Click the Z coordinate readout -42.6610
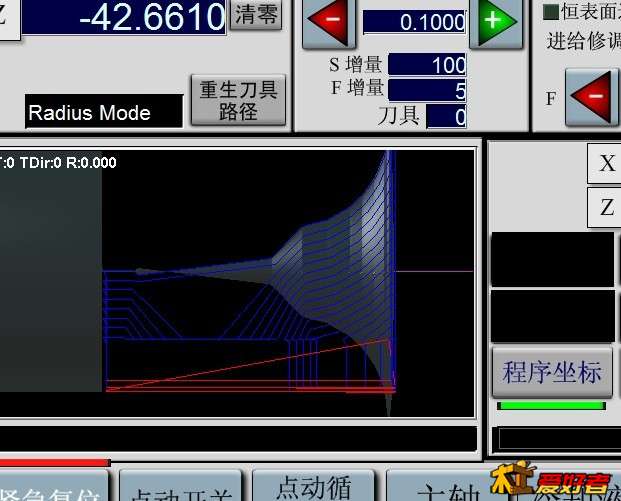The image size is (621, 501). (124, 17)
